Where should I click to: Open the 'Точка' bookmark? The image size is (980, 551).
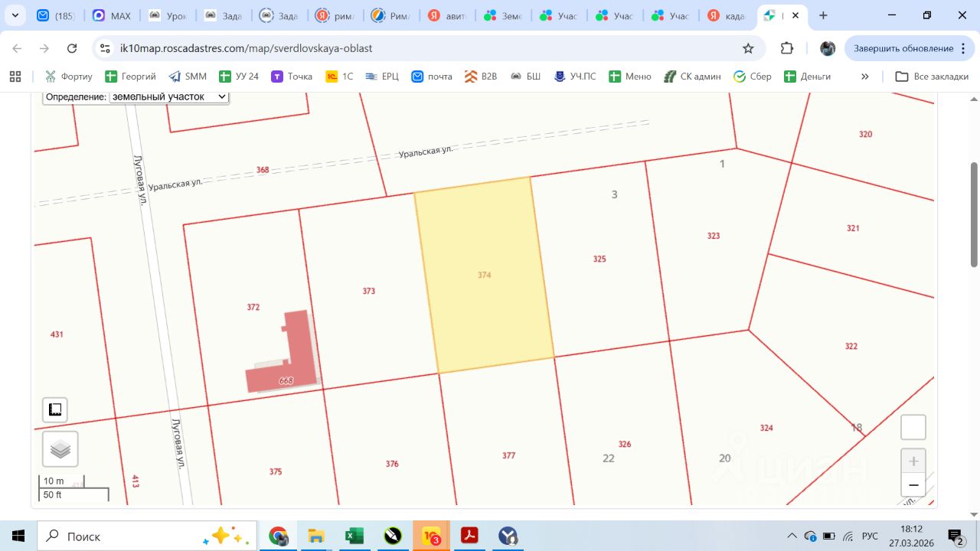292,77
